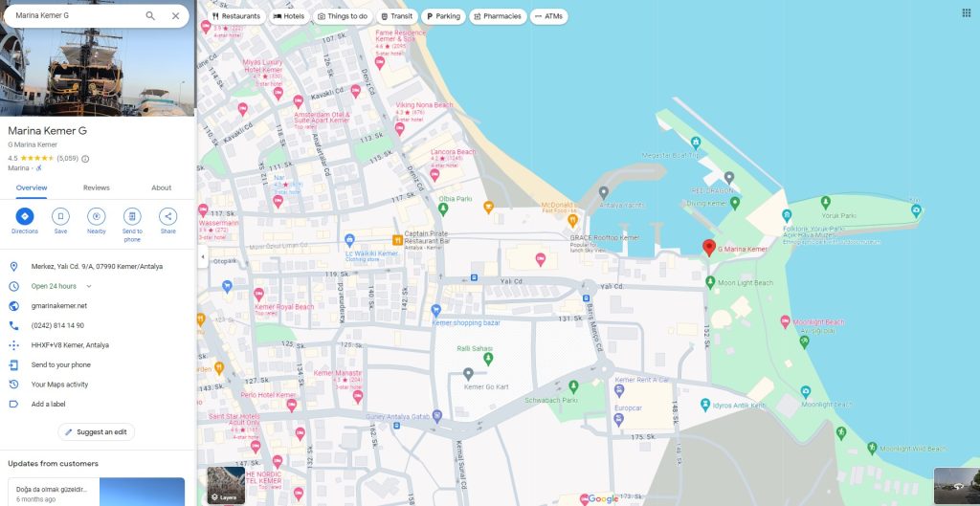Image resolution: width=980 pixels, height=506 pixels.
Task: Click the Suggest an edit button
Action: click(96, 432)
